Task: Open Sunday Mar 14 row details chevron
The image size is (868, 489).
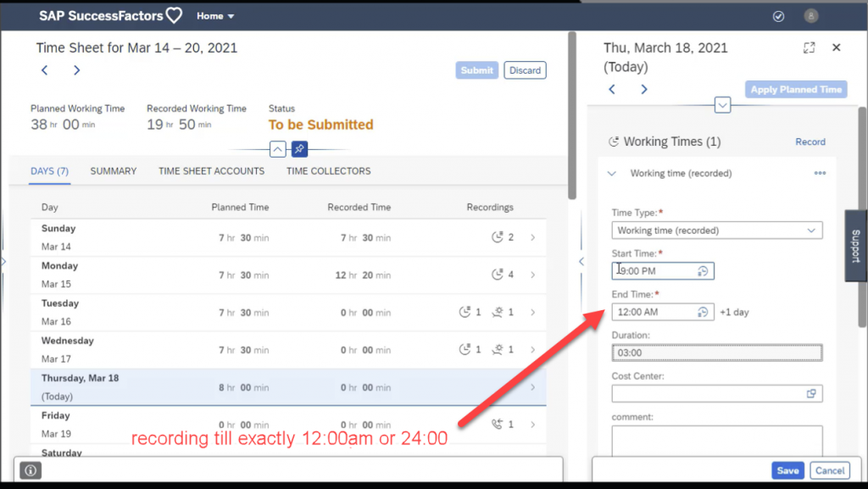Action: point(532,237)
